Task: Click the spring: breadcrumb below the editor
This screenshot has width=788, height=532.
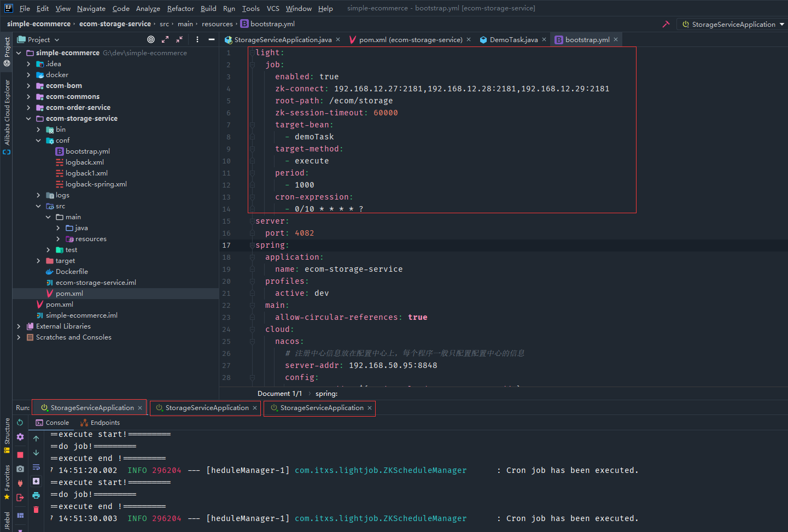Action: click(x=326, y=394)
